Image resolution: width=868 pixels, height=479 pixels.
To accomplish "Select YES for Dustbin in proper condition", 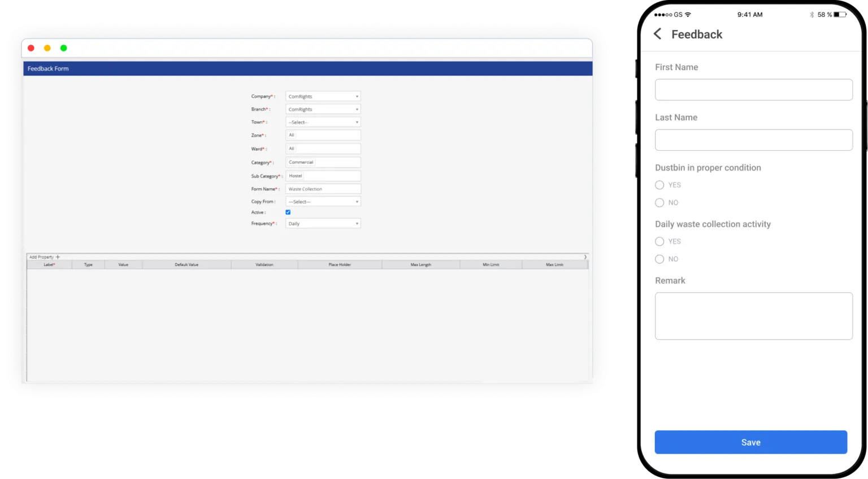I will 659,185.
